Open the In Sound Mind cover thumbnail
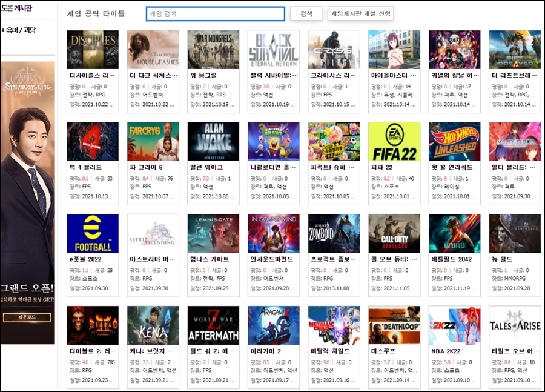This screenshot has height=392, width=545. point(274,233)
